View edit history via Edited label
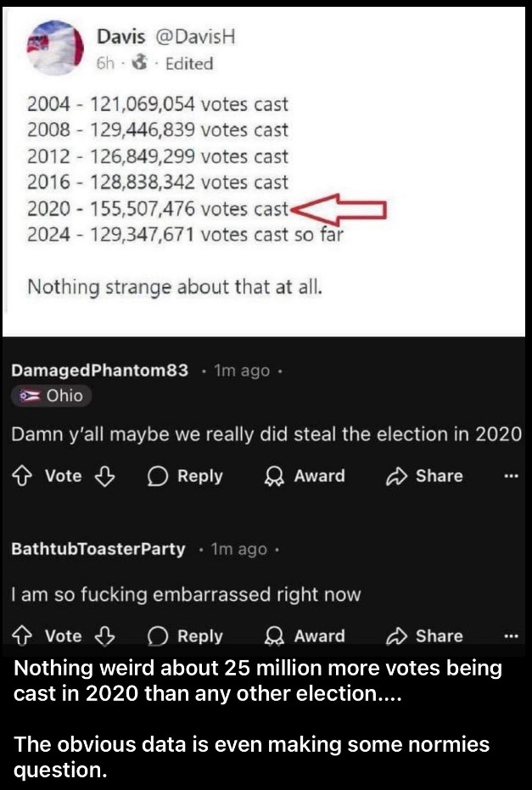The height and width of the screenshot is (790, 532). pos(189,64)
